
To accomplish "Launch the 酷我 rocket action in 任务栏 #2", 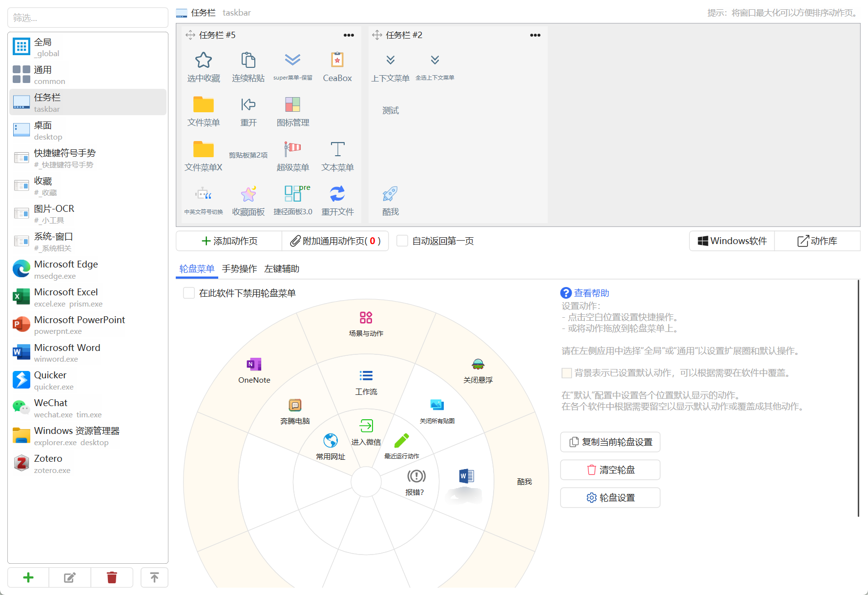I will coord(391,201).
